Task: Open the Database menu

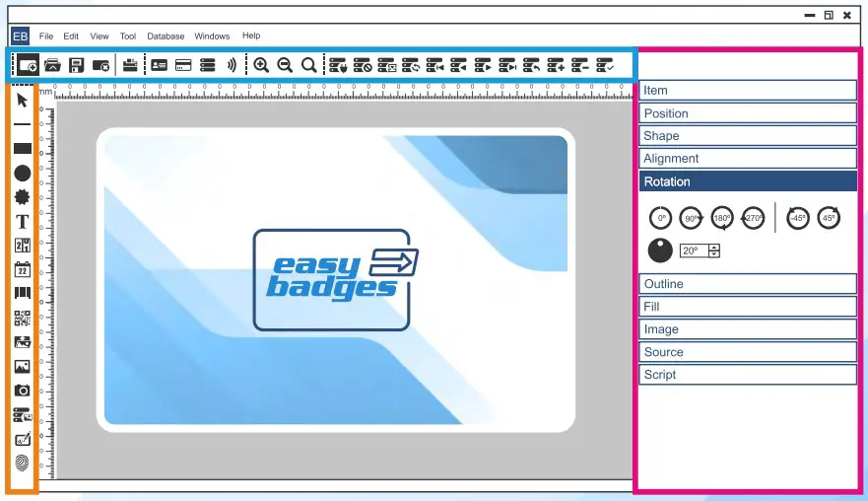Action: [166, 36]
